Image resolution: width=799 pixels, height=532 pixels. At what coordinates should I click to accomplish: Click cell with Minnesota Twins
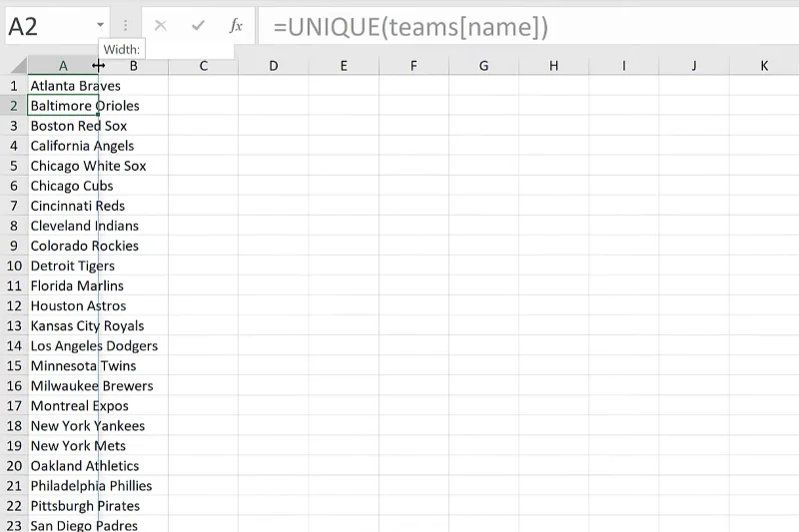pos(63,365)
